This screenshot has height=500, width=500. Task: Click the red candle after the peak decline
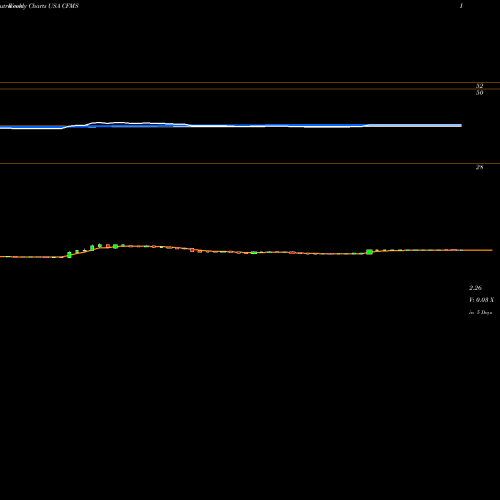pyautogui.click(x=192, y=250)
